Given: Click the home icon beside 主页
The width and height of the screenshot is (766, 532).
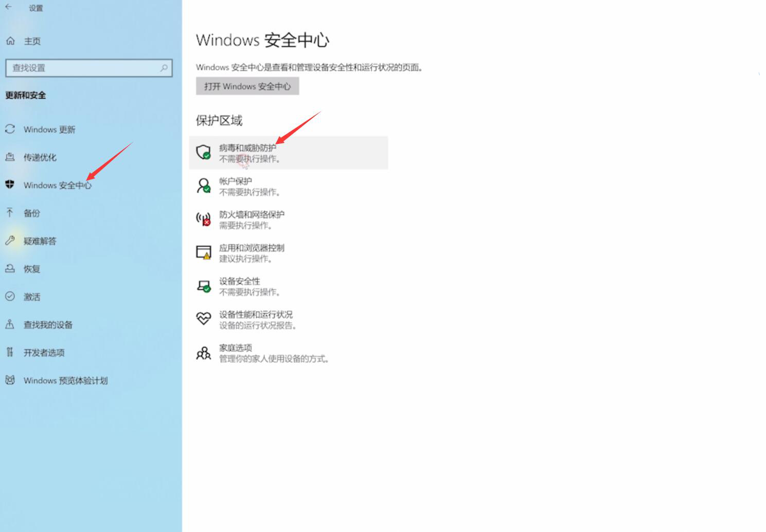Looking at the screenshot, I should (x=10, y=41).
